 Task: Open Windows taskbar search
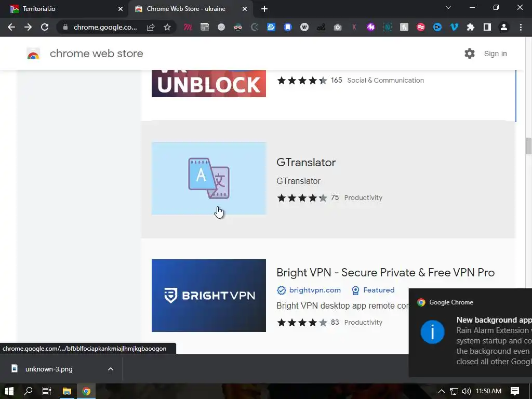click(28, 391)
